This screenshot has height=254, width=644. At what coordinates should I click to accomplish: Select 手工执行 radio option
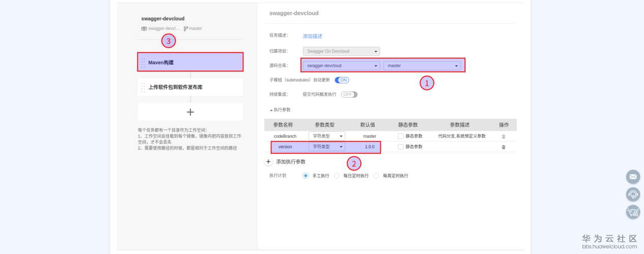(305, 176)
